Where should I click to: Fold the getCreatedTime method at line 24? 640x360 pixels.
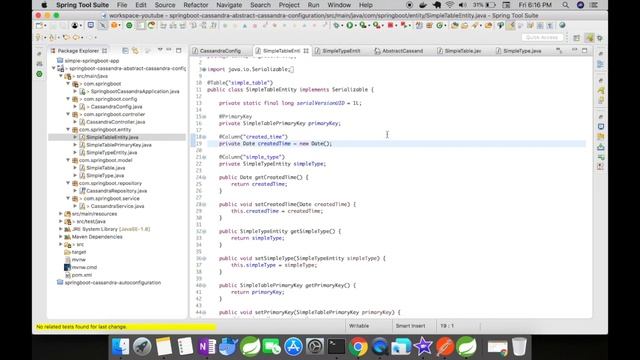pyautogui.click(x=204, y=177)
